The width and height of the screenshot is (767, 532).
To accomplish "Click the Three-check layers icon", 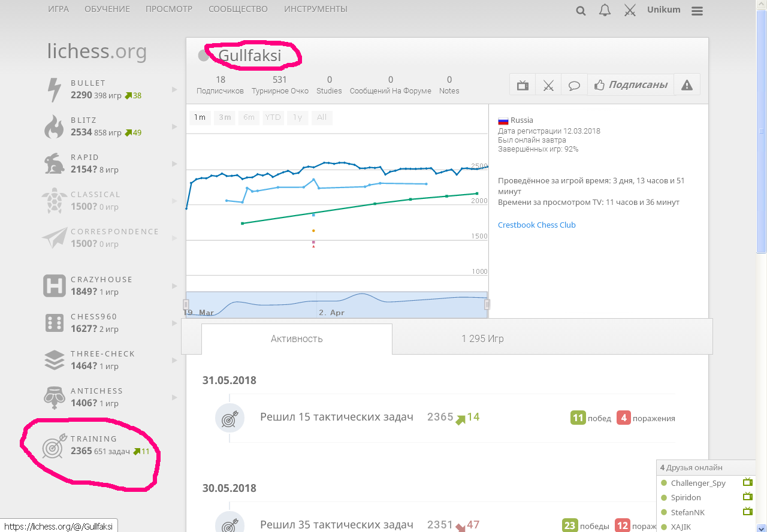I will (54, 360).
